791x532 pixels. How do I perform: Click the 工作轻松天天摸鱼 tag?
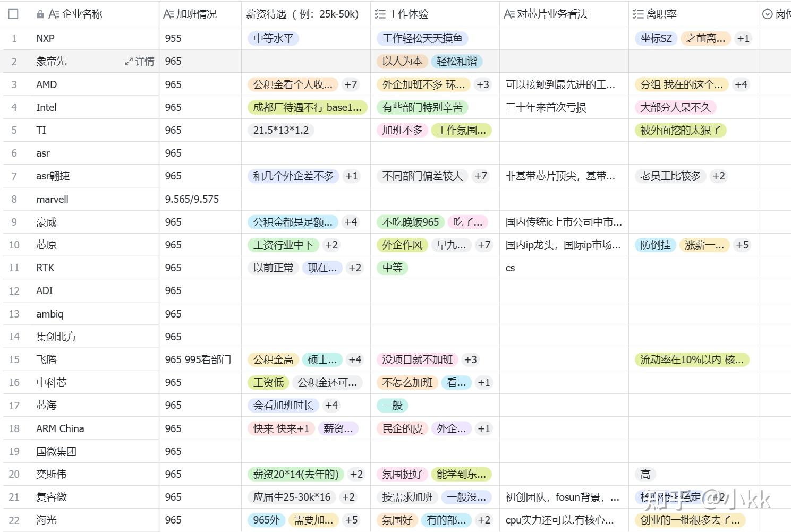(422, 39)
